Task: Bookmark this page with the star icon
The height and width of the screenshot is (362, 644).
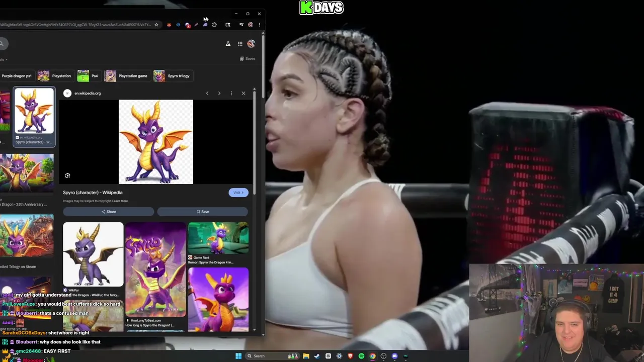Action: point(156,25)
